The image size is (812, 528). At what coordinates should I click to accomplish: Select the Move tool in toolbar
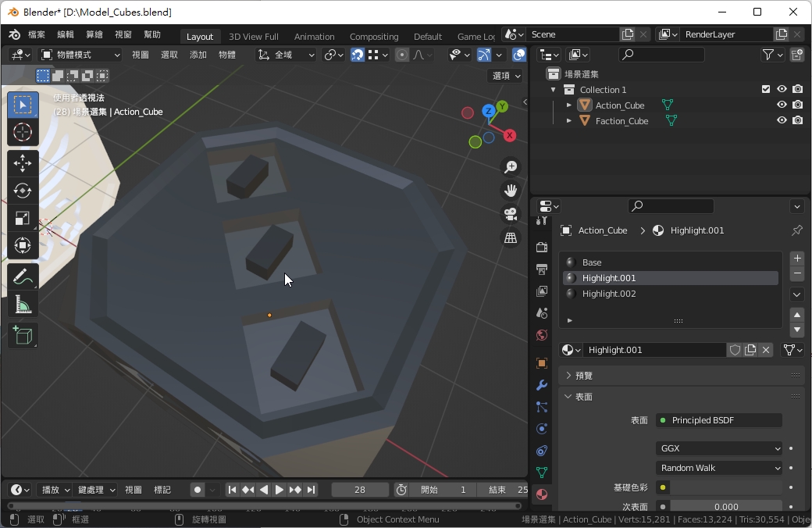point(23,163)
